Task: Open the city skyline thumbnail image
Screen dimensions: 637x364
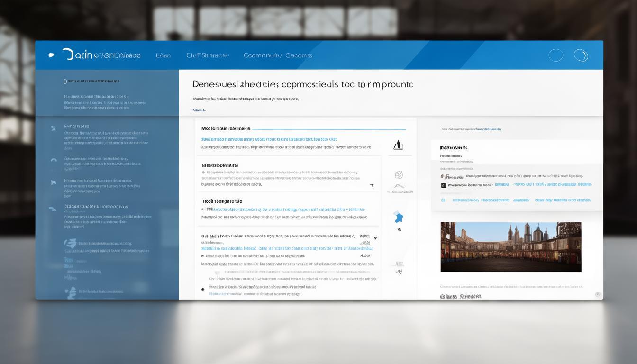Action: (x=510, y=247)
